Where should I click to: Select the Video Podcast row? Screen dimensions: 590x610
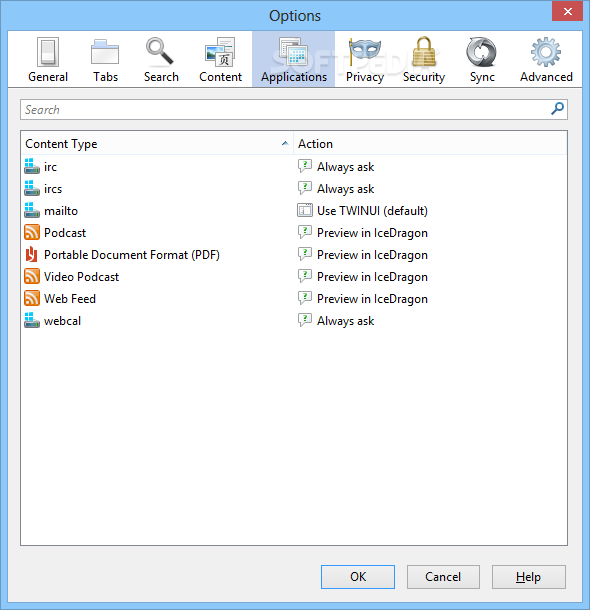[x=294, y=277]
